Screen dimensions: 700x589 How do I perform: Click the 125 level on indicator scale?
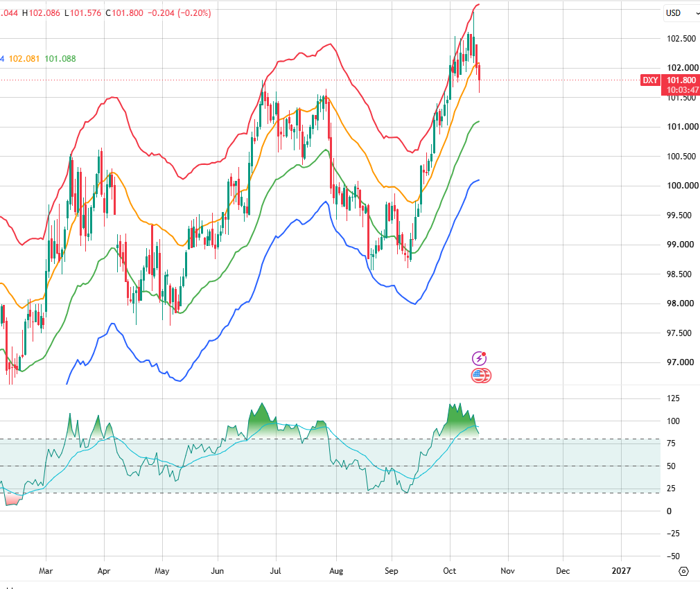[673, 398]
